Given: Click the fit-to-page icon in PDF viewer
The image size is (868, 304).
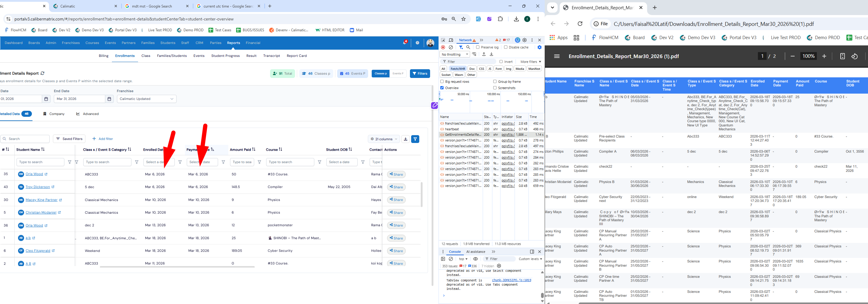Looking at the screenshot, I should tap(842, 56).
